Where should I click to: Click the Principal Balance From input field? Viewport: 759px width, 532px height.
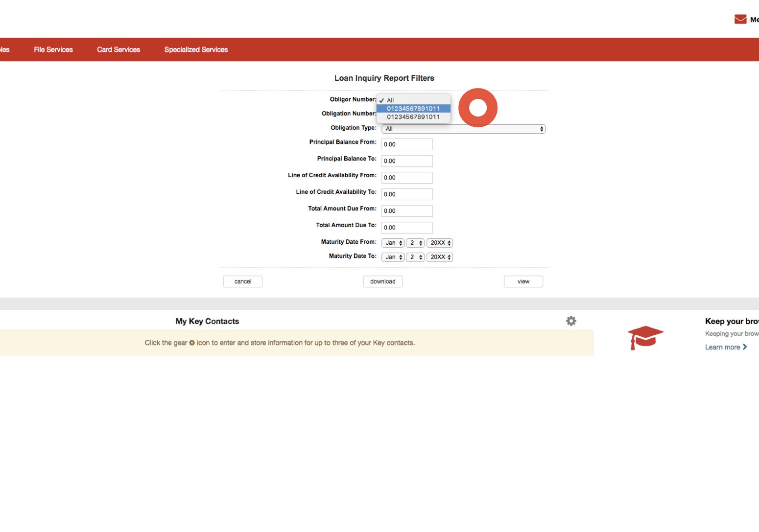407,144
